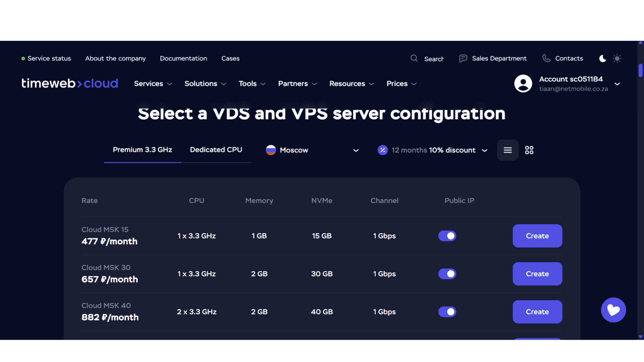Viewport: 644px width, 362px height.
Task: Click the scrollbar down arrow
Action: point(640,337)
